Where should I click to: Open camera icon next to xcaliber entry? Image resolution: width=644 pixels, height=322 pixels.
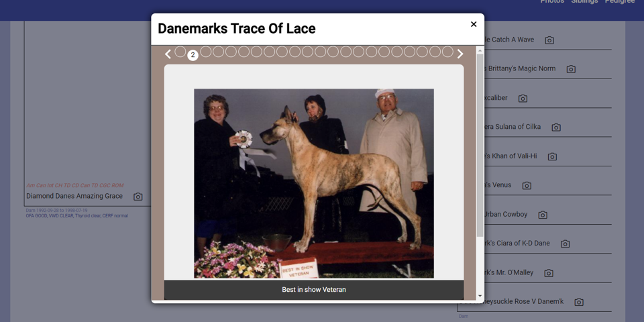(x=523, y=99)
